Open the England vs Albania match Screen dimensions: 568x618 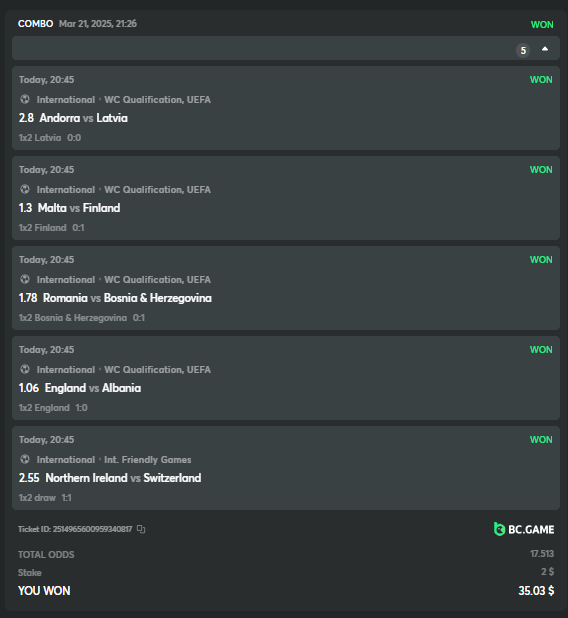point(93,388)
